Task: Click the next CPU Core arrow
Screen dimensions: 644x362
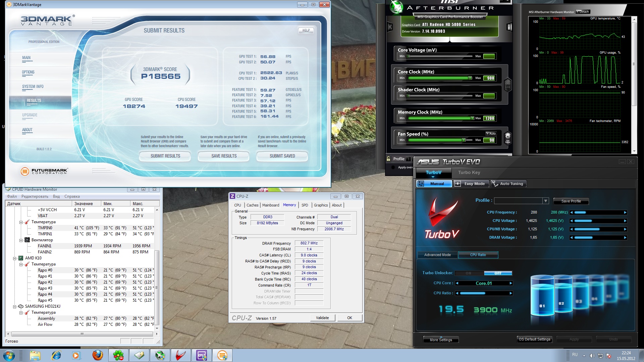Action: click(511, 283)
